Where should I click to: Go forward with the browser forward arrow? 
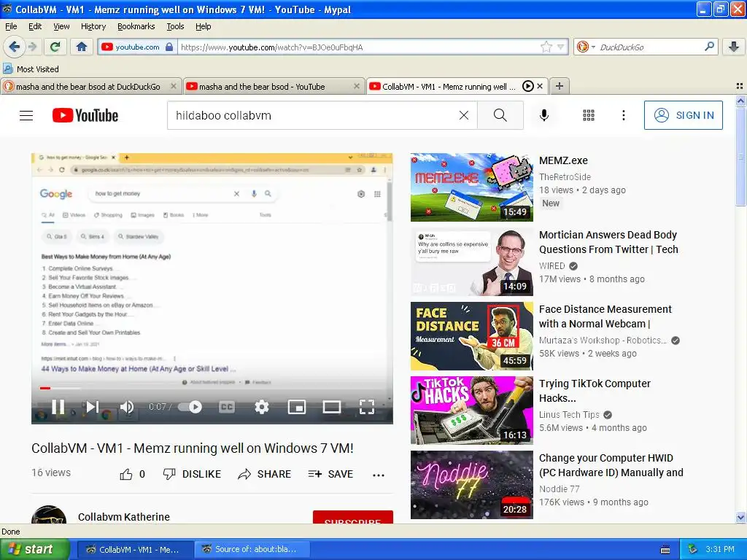click(x=32, y=47)
